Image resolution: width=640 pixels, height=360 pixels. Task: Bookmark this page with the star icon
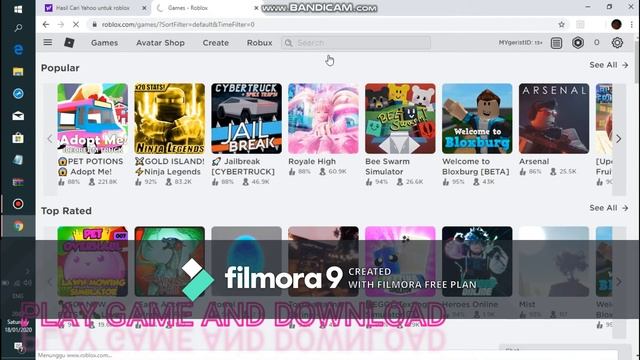[562, 24]
